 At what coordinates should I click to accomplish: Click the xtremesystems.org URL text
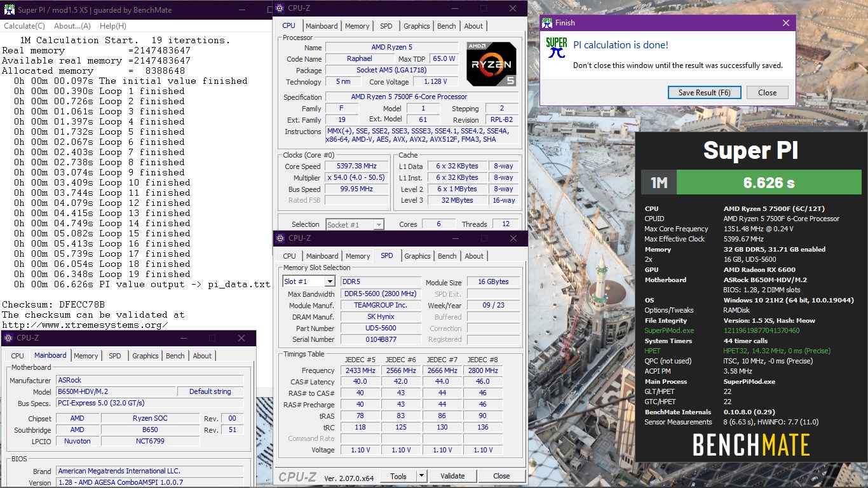[x=85, y=325]
